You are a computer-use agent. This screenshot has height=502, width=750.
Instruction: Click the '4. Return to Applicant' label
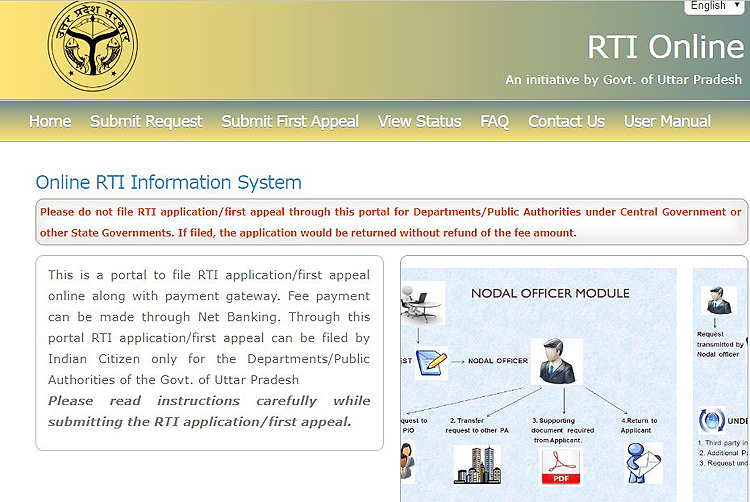(x=639, y=426)
